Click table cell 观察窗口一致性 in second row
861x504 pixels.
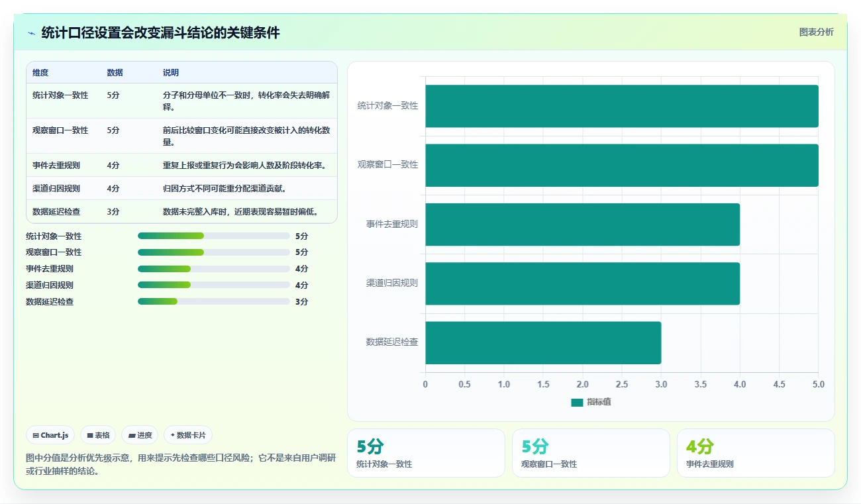coord(60,130)
